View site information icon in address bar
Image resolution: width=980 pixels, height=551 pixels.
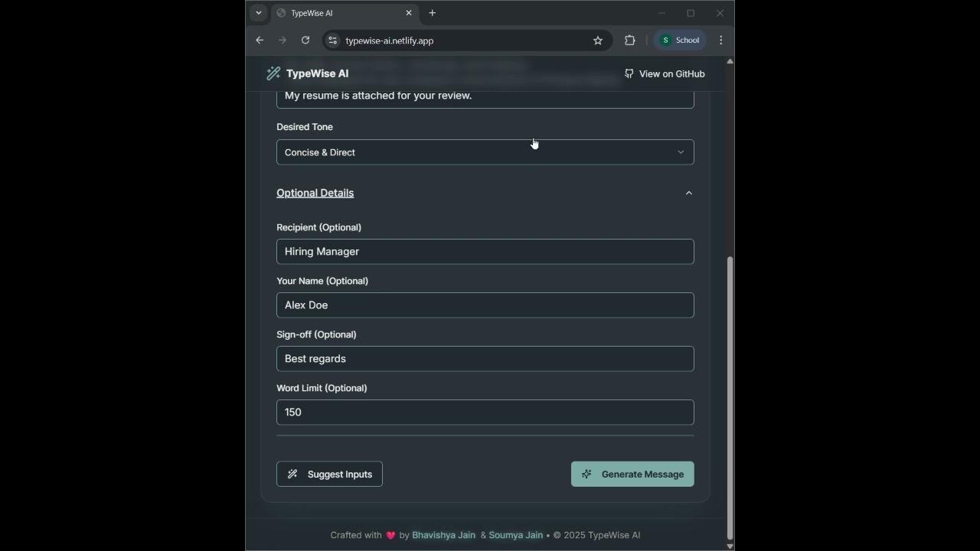click(x=332, y=41)
